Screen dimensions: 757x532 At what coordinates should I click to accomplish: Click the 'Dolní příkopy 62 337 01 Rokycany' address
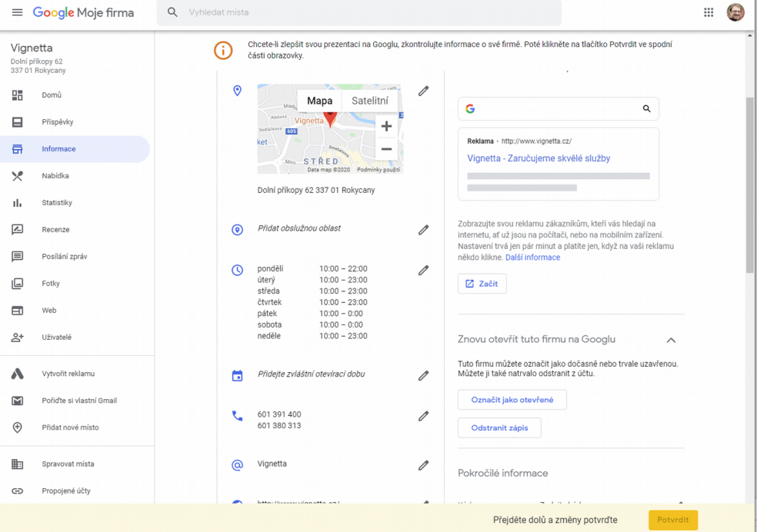coord(316,190)
